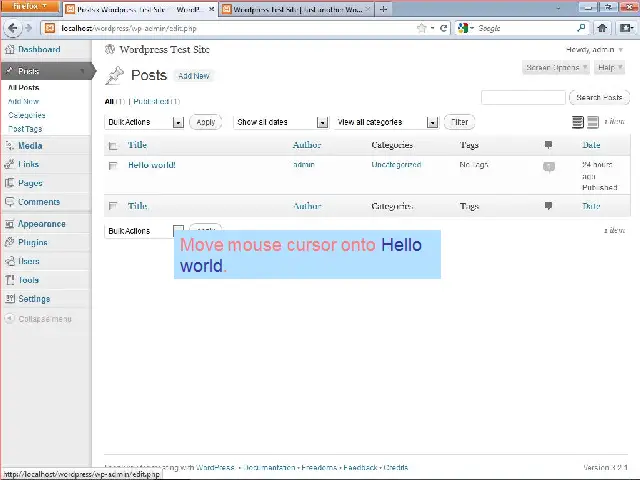Open the top Bulk Actions dropdown
640x480 pixels.
pos(144,122)
